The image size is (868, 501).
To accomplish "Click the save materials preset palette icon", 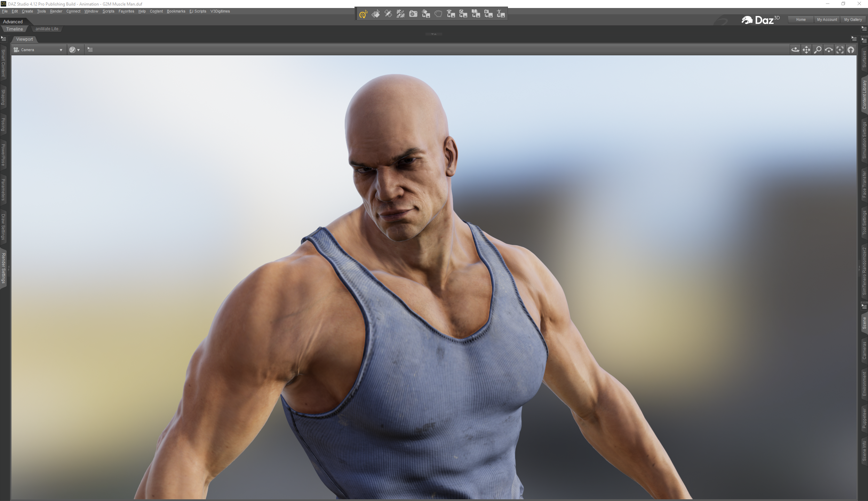I will [463, 14].
